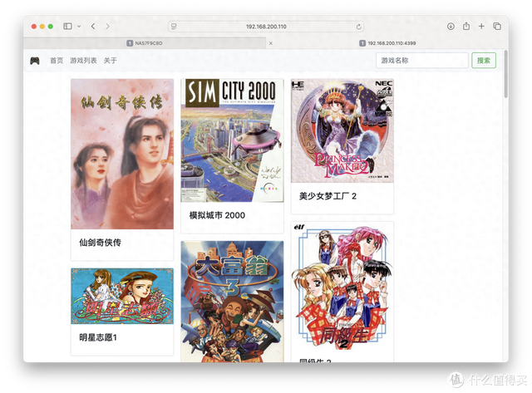Open the 游戏列表 nav link

pyautogui.click(x=83, y=61)
